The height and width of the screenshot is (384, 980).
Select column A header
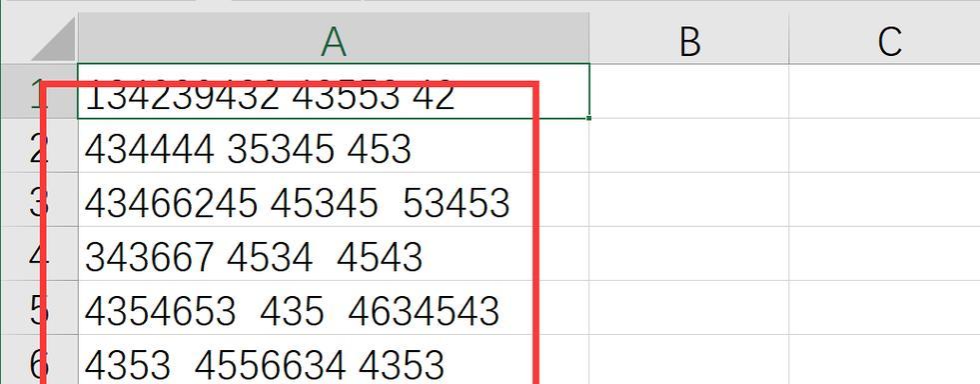333,38
